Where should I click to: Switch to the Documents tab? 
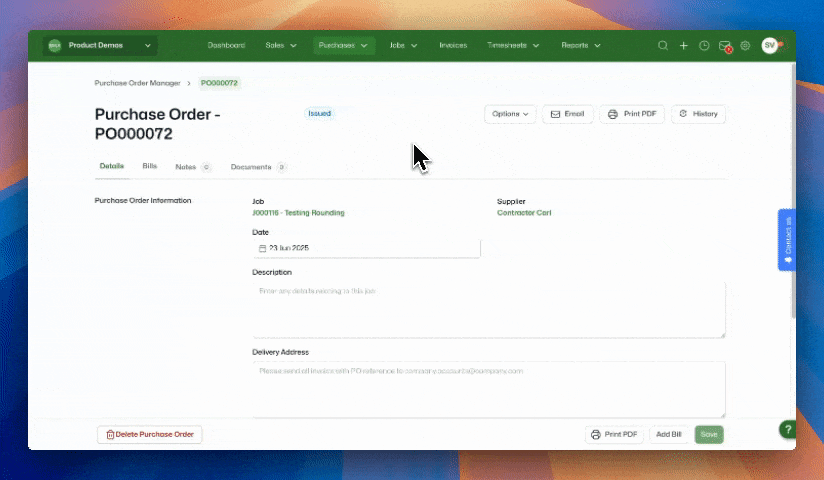tap(258, 167)
